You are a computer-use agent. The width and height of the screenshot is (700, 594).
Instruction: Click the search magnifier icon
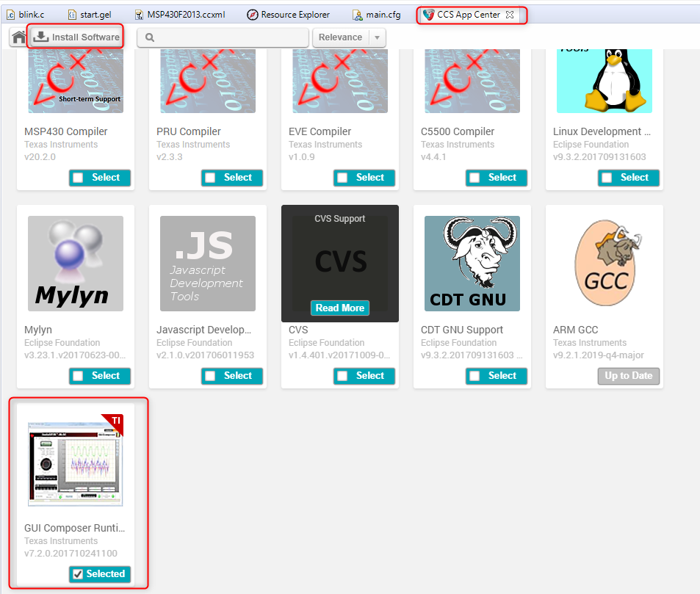(x=150, y=37)
